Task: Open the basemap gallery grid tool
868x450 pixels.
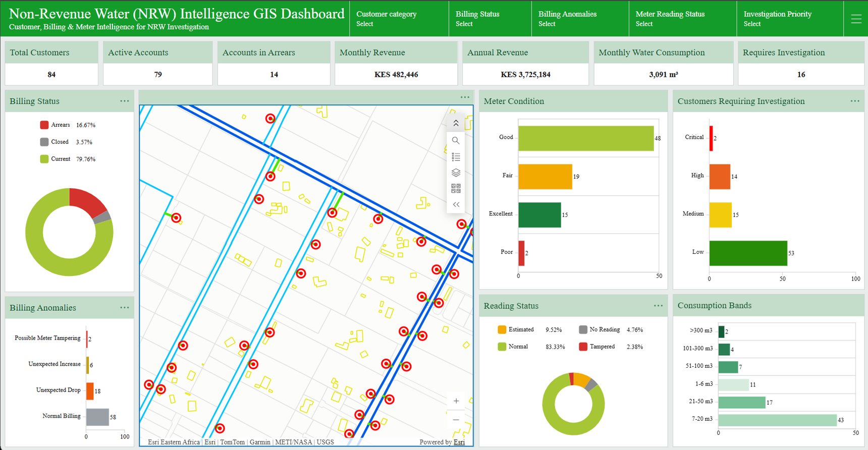Action: pyautogui.click(x=456, y=188)
